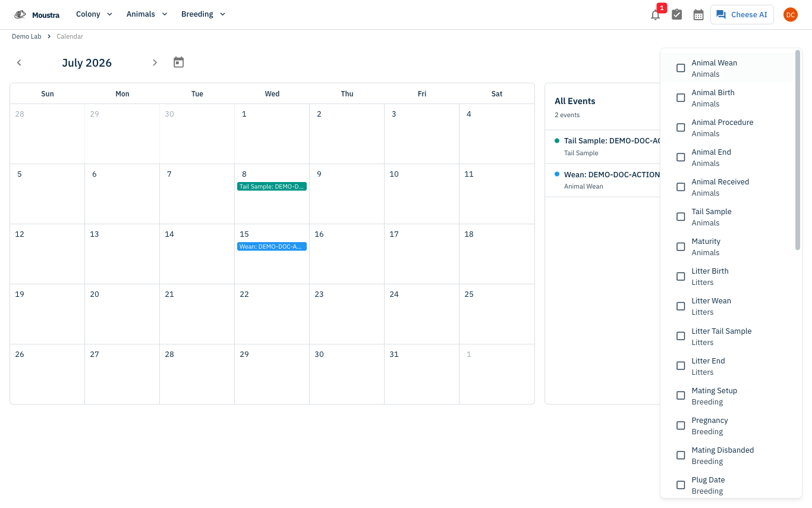Click the blue dot beside Wean event
Viewport: 812px width, 508px height.
(x=557, y=174)
